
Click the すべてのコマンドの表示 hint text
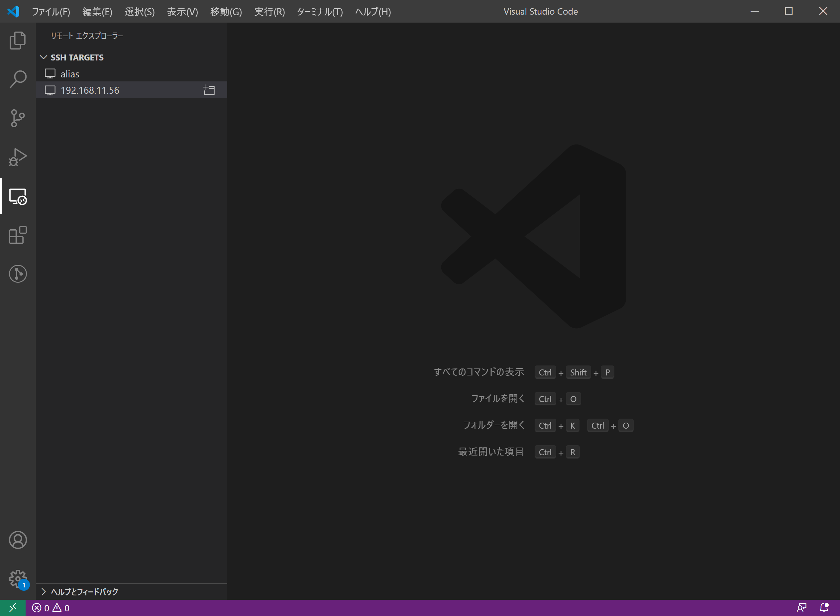point(479,372)
